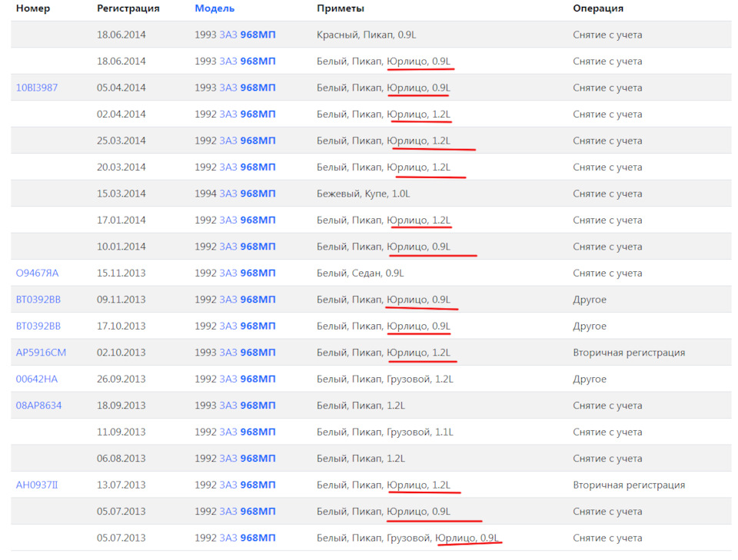Click 'Вторичная регистрация' in AH0937II row

pyautogui.click(x=629, y=485)
